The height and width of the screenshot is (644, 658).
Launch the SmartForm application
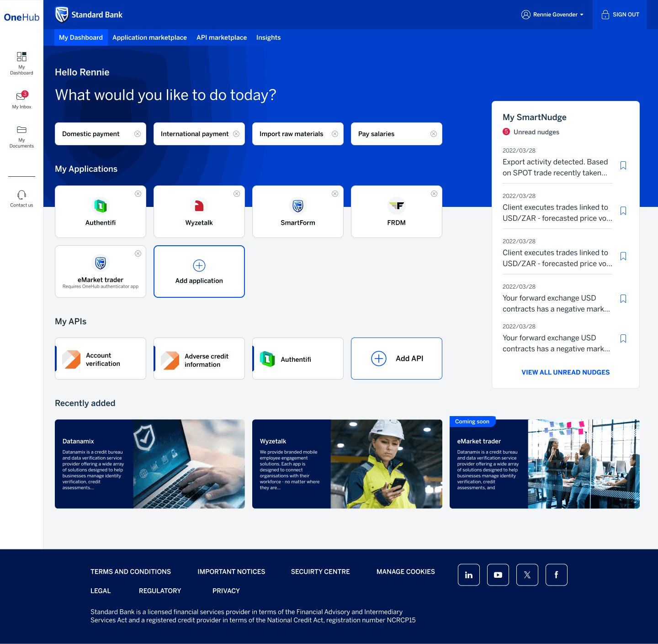point(298,211)
